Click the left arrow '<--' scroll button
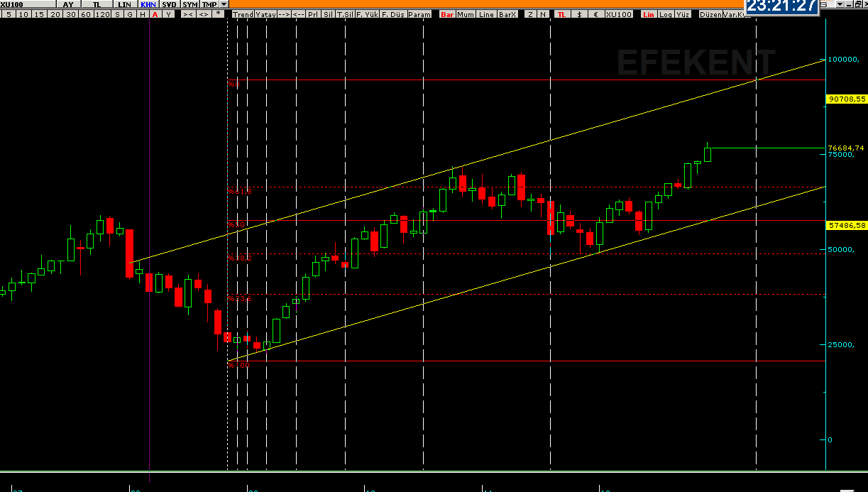Screen dimensions: 868x492 coord(299,14)
